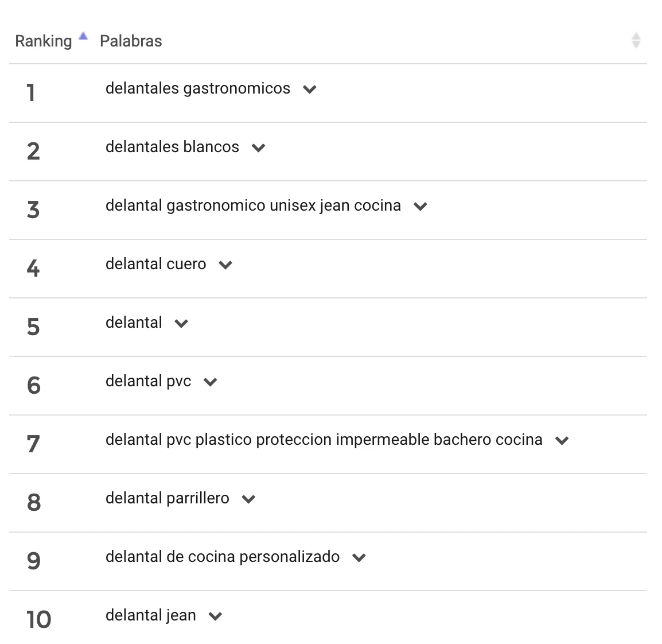This screenshot has height=644, width=662.
Task: Select the keyword delantal jean
Action: pos(151,615)
